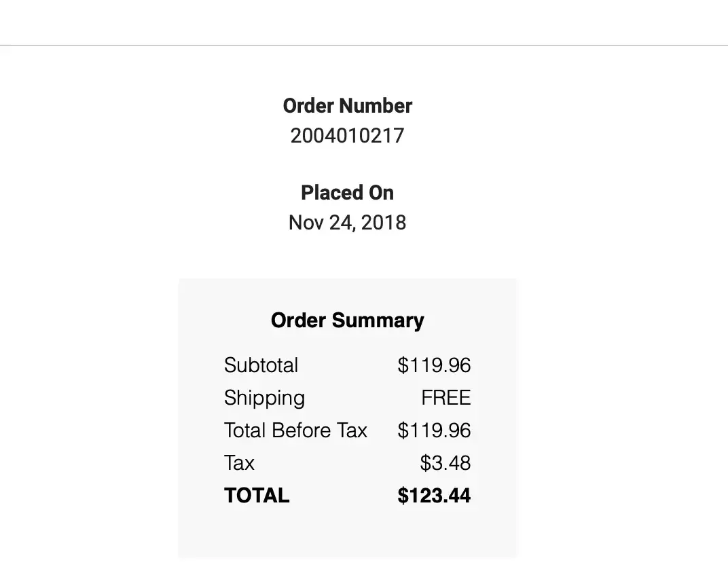Click empty gray area below TOTAL row

pyautogui.click(x=347, y=534)
